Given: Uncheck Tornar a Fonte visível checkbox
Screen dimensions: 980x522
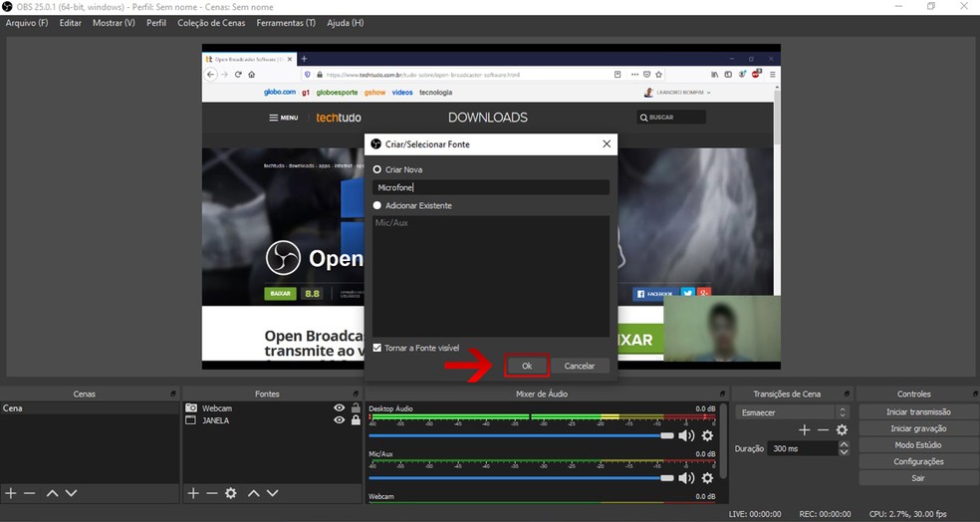Looking at the screenshot, I should (x=377, y=348).
